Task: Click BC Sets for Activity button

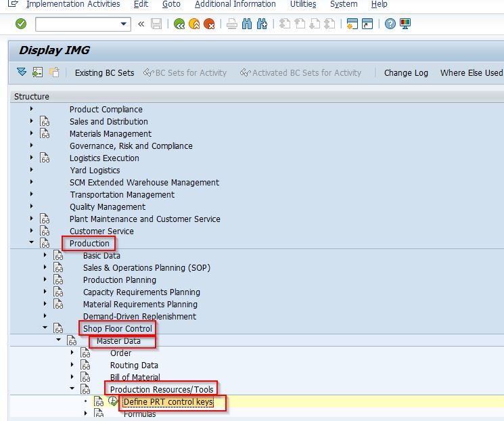Action: (x=185, y=72)
